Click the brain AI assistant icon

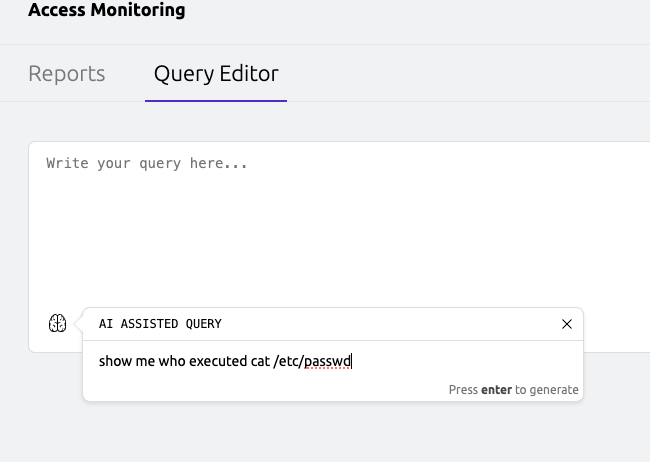pos(57,323)
